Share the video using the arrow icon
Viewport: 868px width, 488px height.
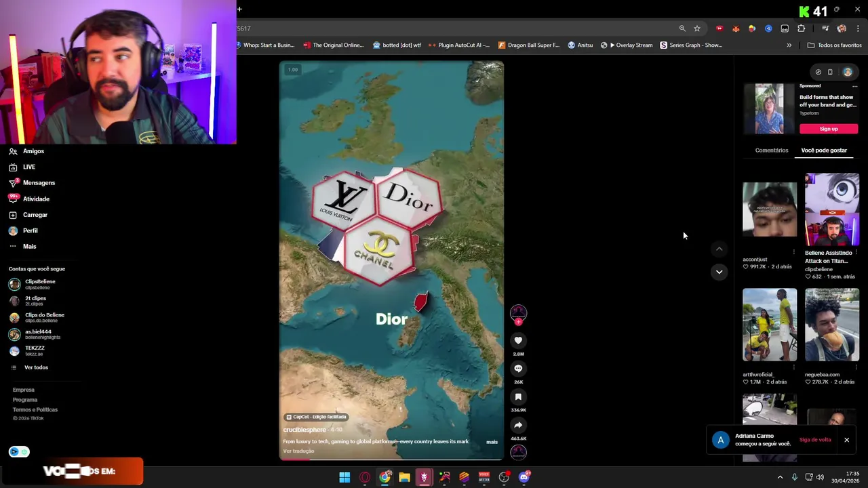point(518,425)
